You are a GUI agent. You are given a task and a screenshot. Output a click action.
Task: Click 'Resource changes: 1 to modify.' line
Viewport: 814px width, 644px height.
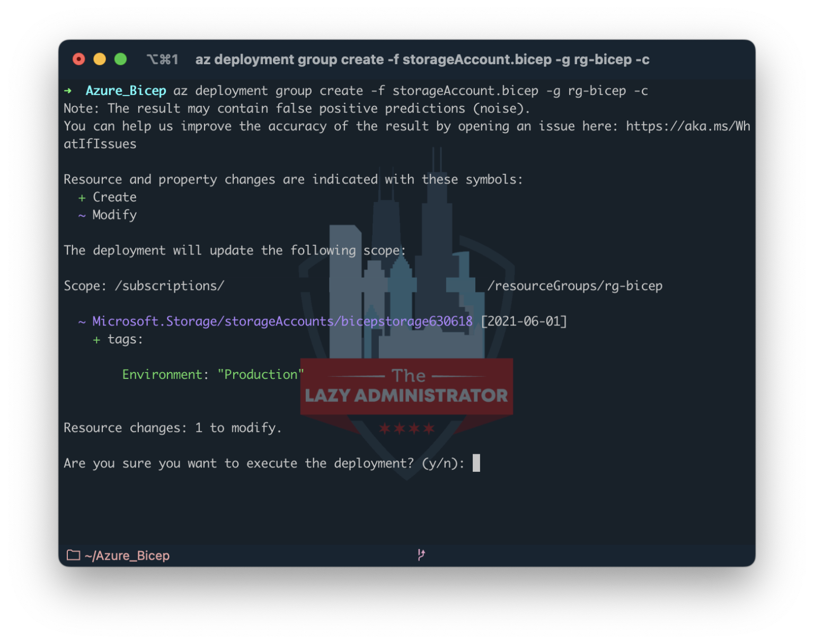click(x=173, y=428)
